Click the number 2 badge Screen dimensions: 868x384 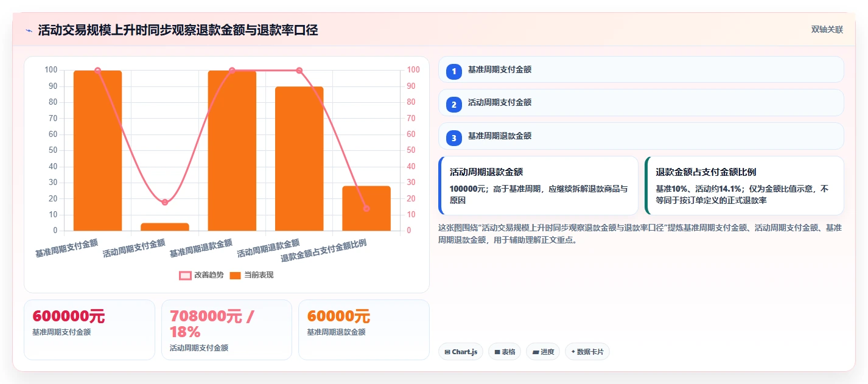coord(454,105)
